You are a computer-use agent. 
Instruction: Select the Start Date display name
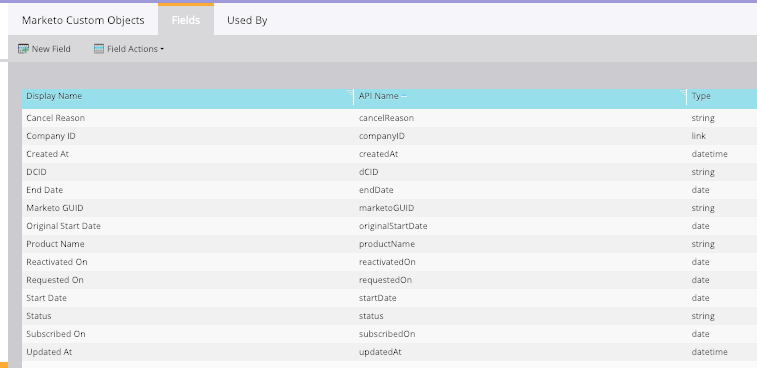[x=46, y=298]
